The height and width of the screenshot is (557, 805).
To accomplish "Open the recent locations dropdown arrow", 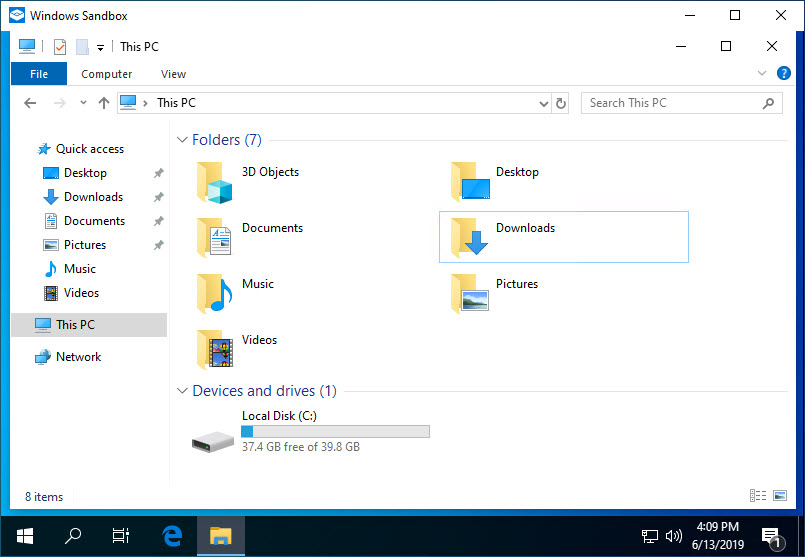I will [x=83, y=103].
